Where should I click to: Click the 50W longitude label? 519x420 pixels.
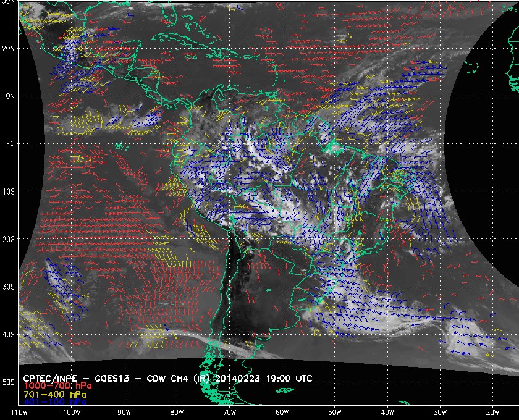tap(335, 413)
